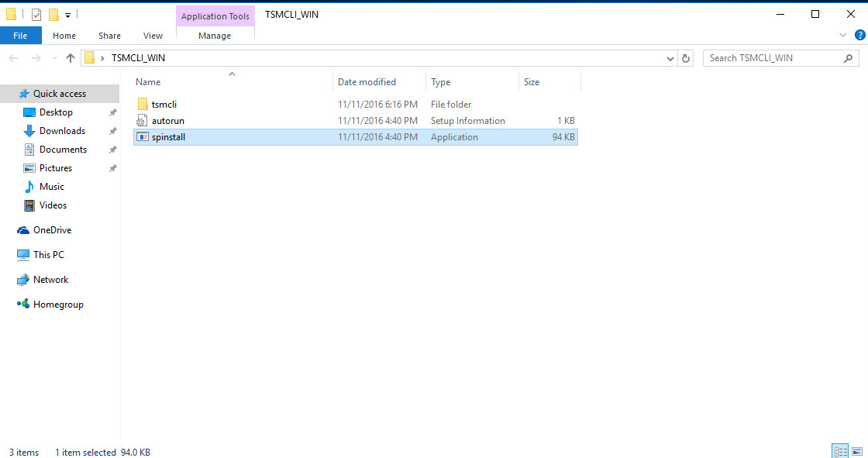This screenshot has width=868, height=458.
Task: Select the autorun setup information file
Action: (x=167, y=121)
